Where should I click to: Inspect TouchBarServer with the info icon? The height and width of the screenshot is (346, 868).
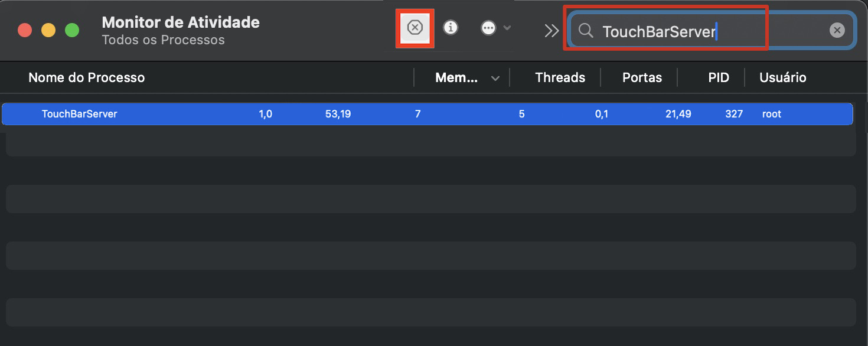(451, 27)
